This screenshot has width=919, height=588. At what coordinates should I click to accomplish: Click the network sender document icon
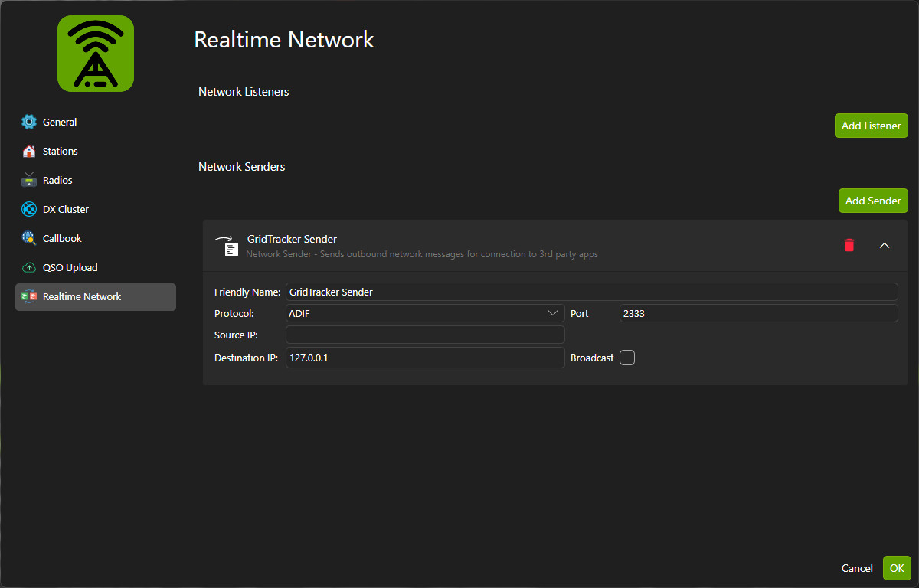point(227,246)
